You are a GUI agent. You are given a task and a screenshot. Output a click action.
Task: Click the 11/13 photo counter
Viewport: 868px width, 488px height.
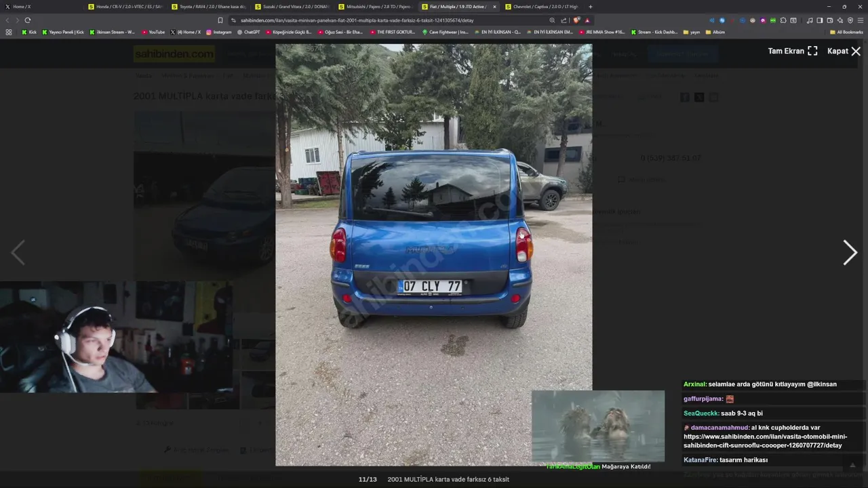pyautogui.click(x=368, y=479)
